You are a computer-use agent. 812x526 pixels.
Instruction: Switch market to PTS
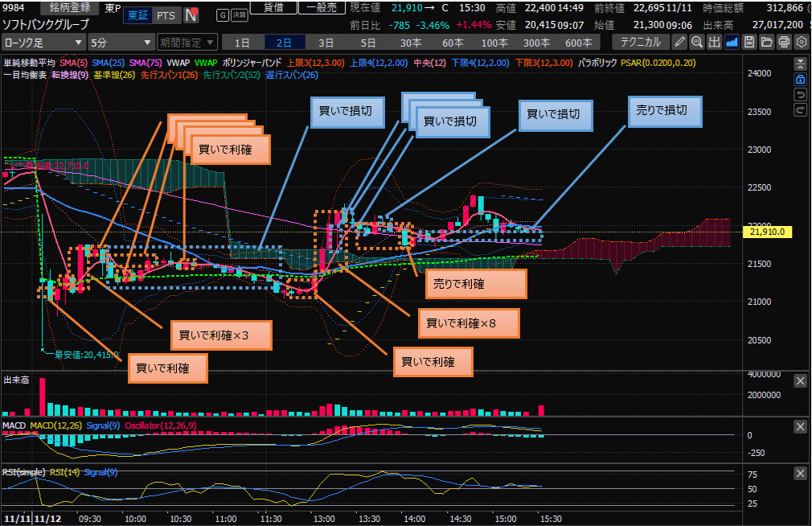click(x=165, y=15)
